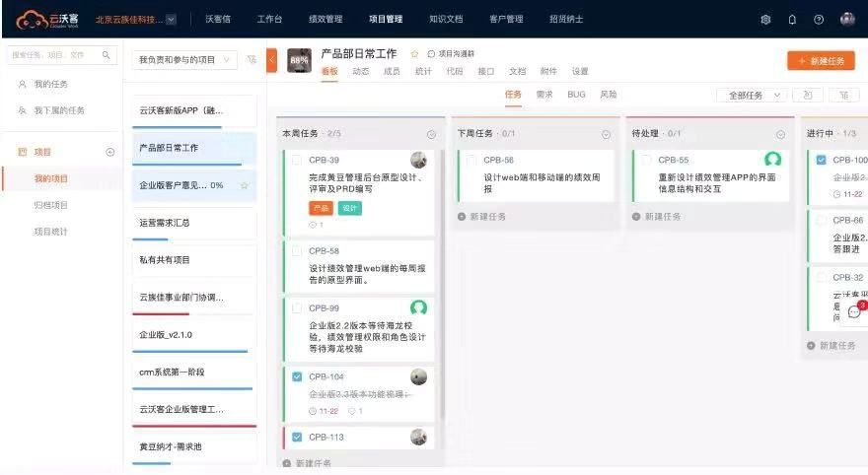Click the board filter icon beside 全部任务
The image size is (868, 475).
click(x=808, y=96)
